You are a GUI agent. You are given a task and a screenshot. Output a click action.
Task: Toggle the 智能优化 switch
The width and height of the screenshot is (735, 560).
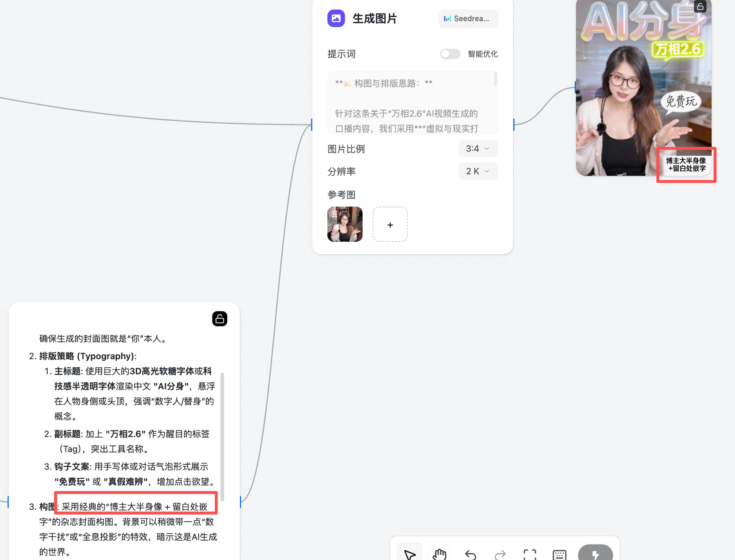(x=450, y=54)
